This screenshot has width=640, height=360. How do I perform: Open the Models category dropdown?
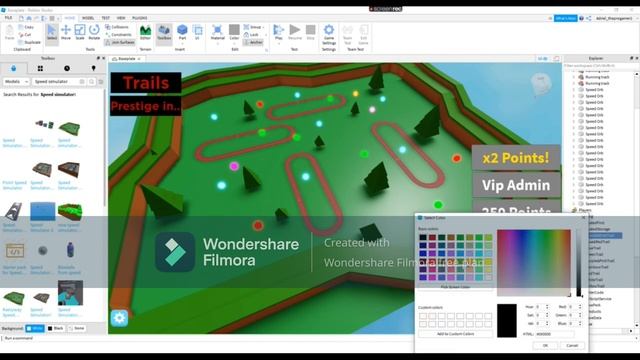pyautogui.click(x=16, y=82)
